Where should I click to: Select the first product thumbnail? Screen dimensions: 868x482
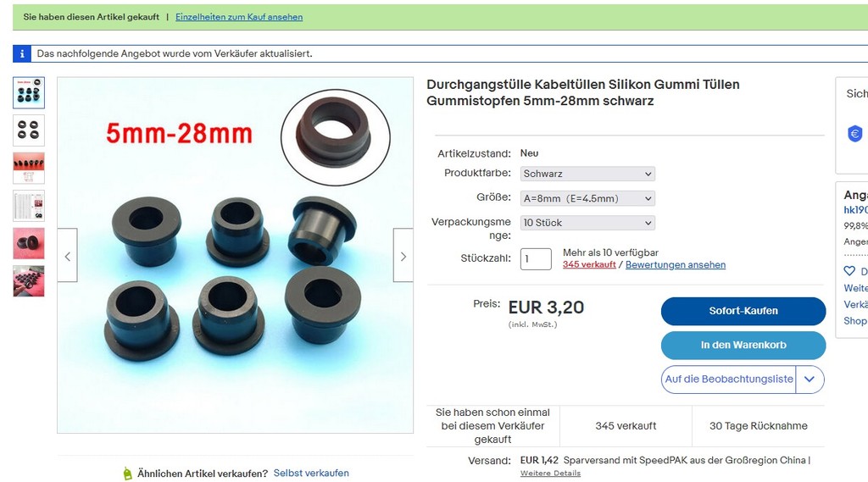(x=29, y=92)
